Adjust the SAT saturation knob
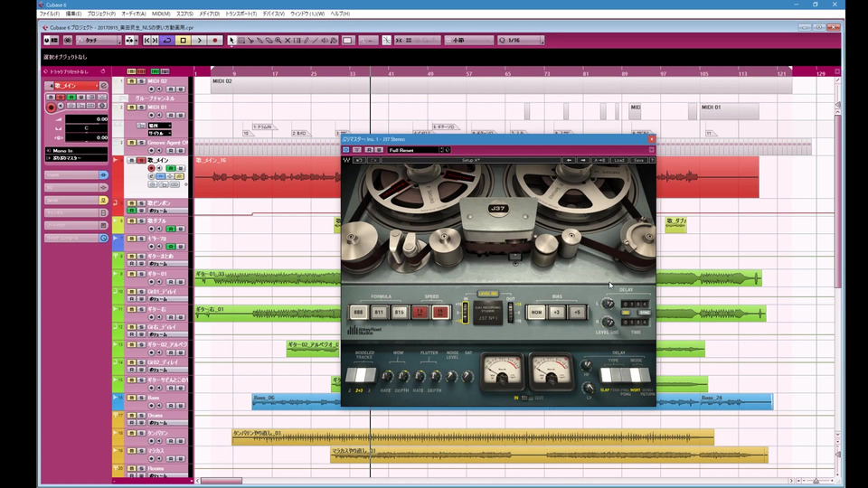868x488 pixels. [x=465, y=375]
